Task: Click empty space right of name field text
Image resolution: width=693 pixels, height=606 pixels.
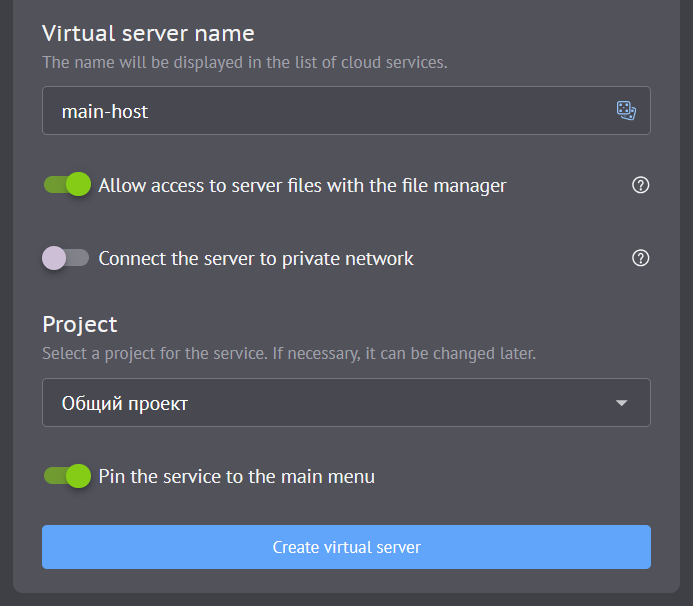Action: click(x=400, y=111)
